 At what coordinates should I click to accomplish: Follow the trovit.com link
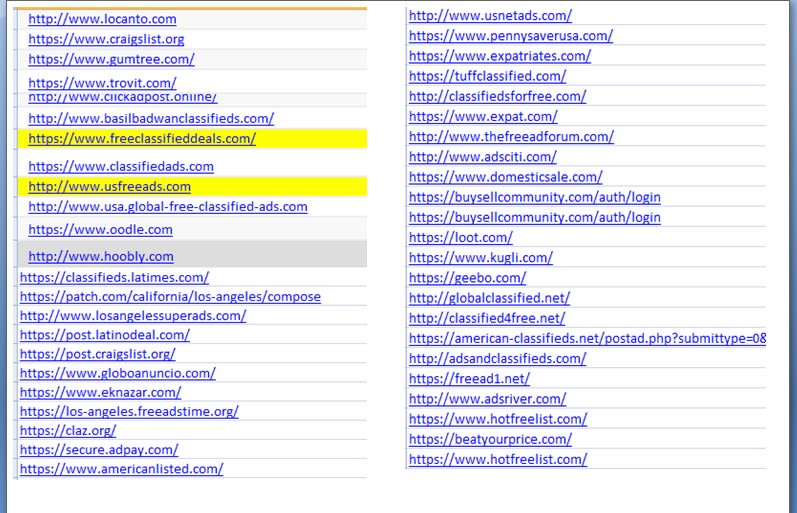pyautogui.click(x=102, y=83)
